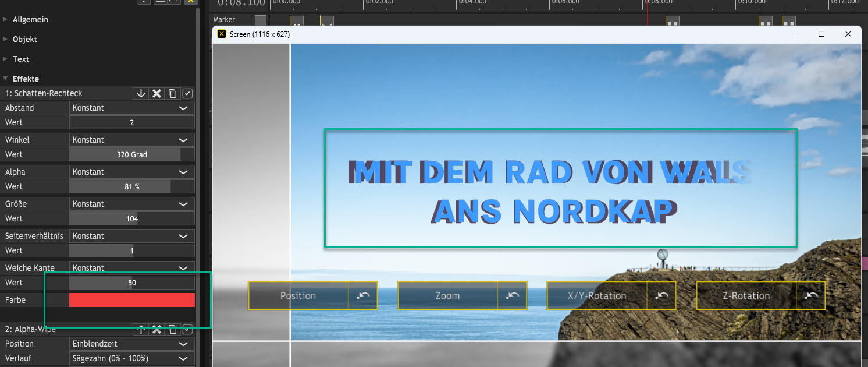
Task: Toggle the Alpha-Wipe effect checkbox
Action: tap(187, 330)
